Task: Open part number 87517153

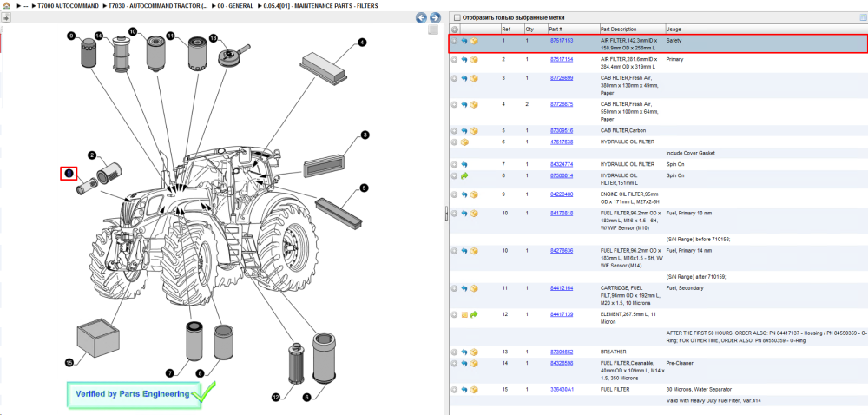Action: tap(562, 41)
